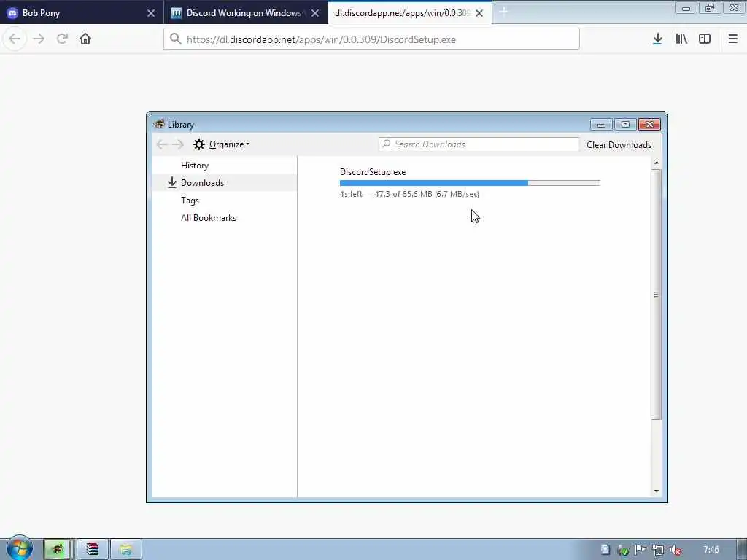The image size is (747, 560).
Task: Close the Discord Working on Windows tab
Action: pos(315,13)
